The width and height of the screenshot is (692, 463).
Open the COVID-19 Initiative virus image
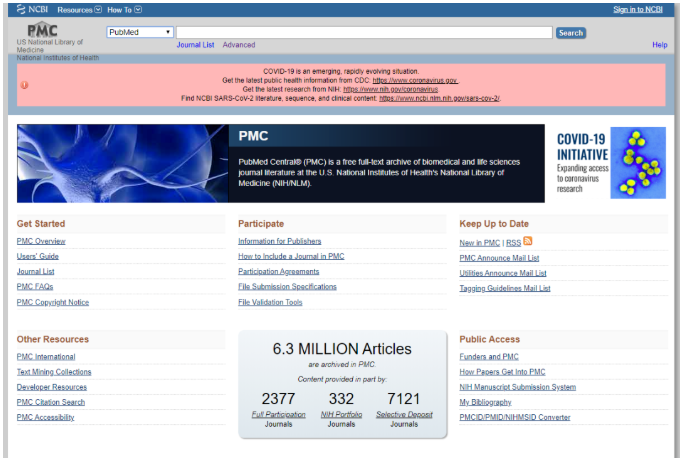638,163
